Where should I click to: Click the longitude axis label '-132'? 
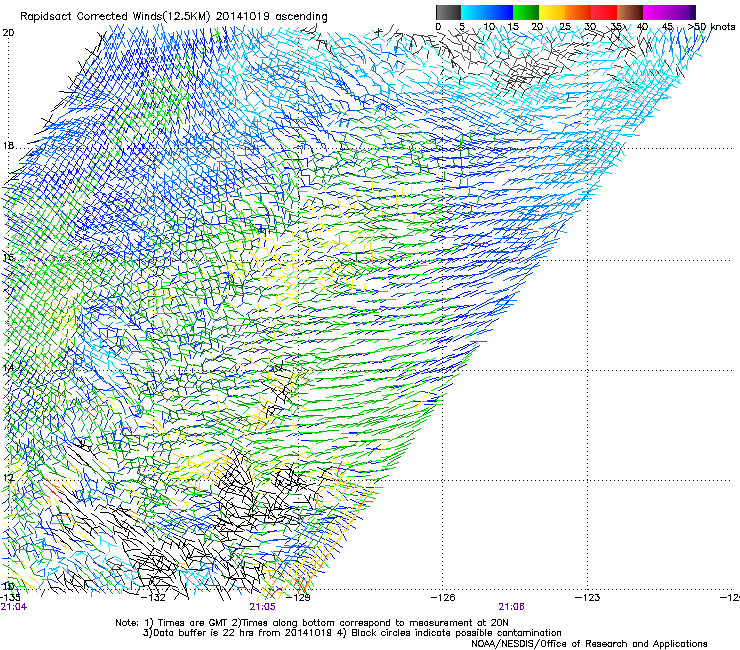[154, 598]
